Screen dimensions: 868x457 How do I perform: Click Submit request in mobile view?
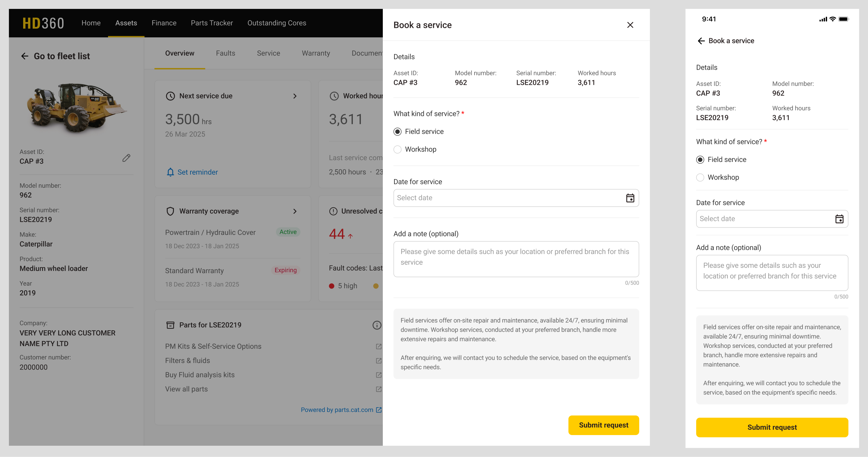(x=772, y=427)
